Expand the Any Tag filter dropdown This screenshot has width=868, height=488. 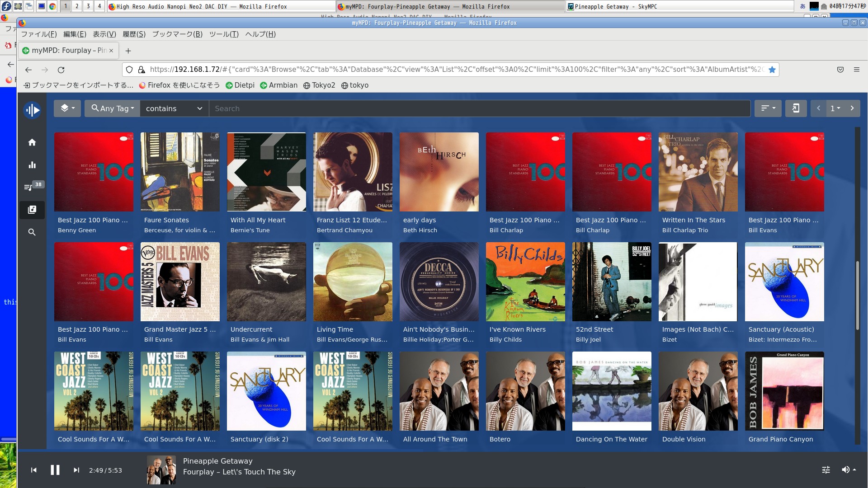pos(113,108)
